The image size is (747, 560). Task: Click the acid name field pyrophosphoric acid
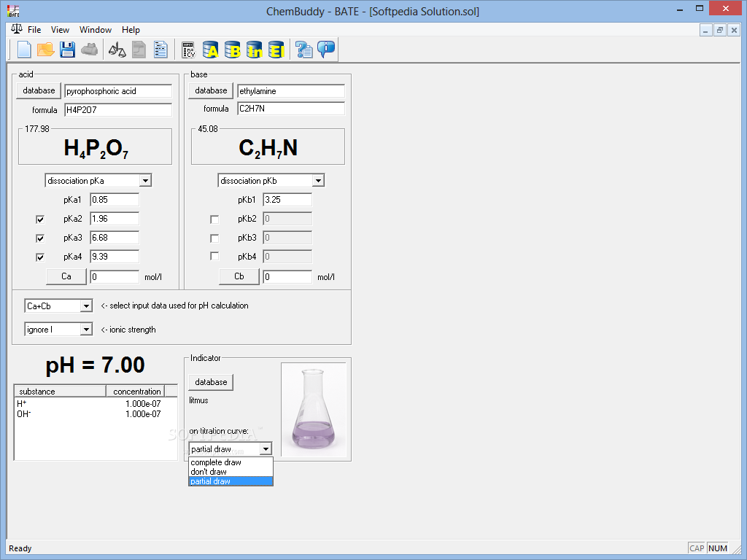(x=118, y=91)
